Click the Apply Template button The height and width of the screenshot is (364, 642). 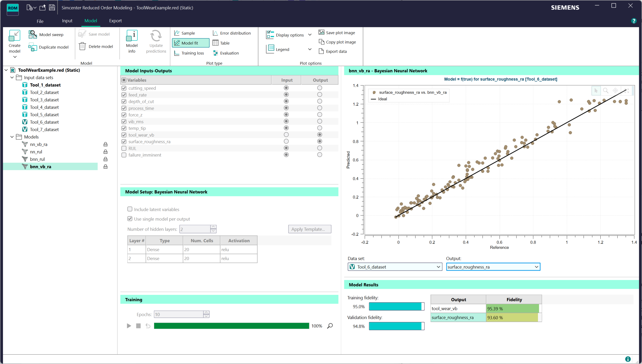point(310,229)
